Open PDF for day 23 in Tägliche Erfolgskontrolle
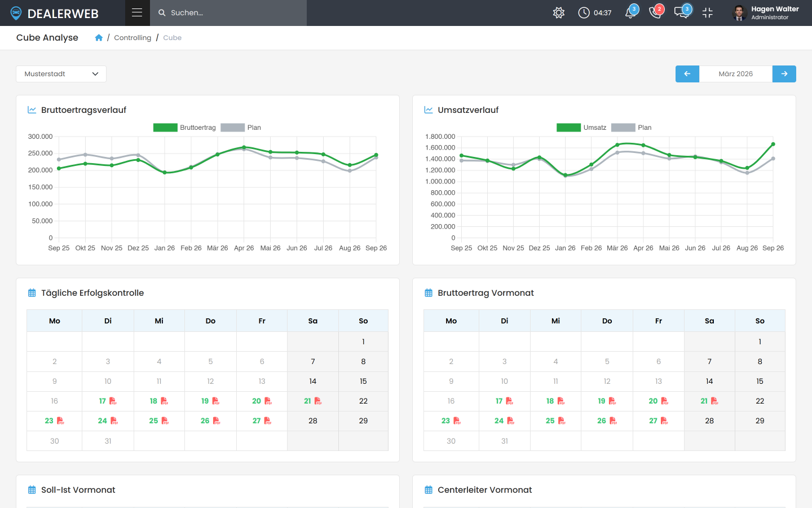Viewport: 812px width, 508px height. 60,421
